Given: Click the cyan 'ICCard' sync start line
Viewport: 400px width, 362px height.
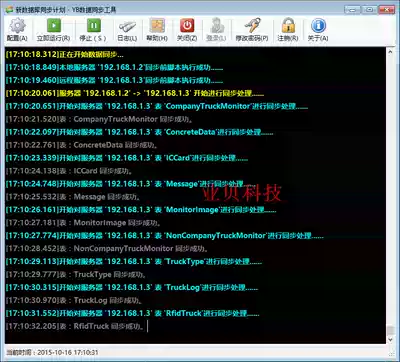Looking at the screenshot, I should click(x=127, y=158).
